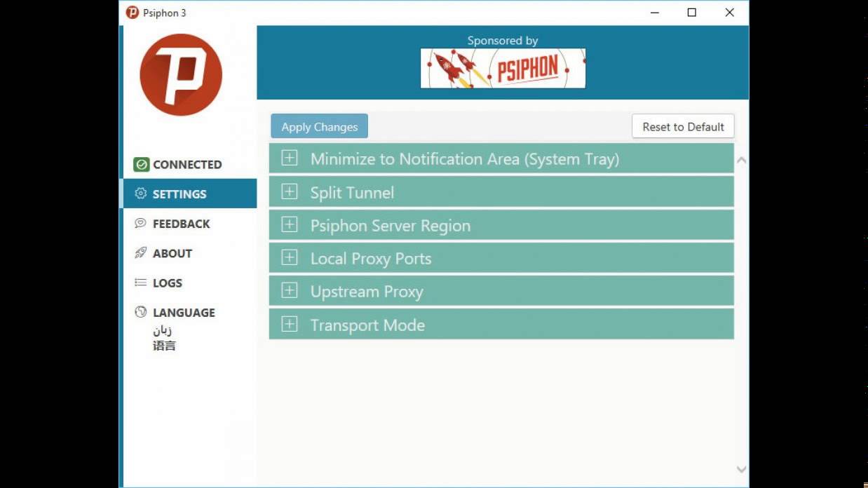The width and height of the screenshot is (868, 488).
Task: Expand plus icon for Transport Mode
Action: pyautogui.click(x=290, y=324)
